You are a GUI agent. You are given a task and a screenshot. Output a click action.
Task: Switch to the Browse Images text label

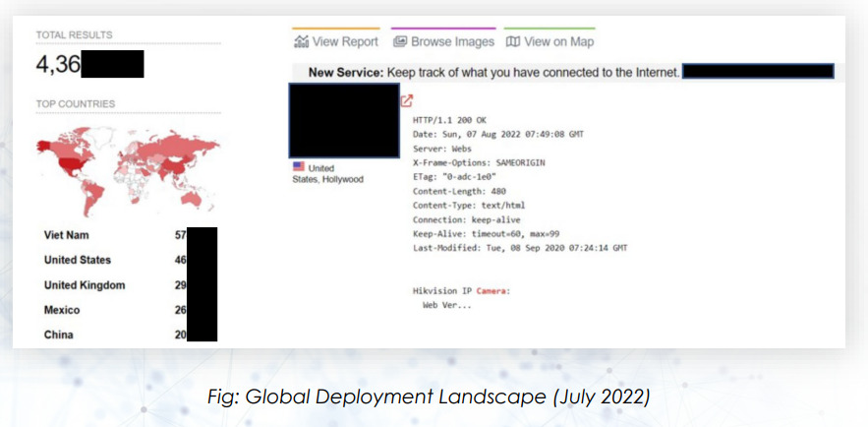point(452,42)
